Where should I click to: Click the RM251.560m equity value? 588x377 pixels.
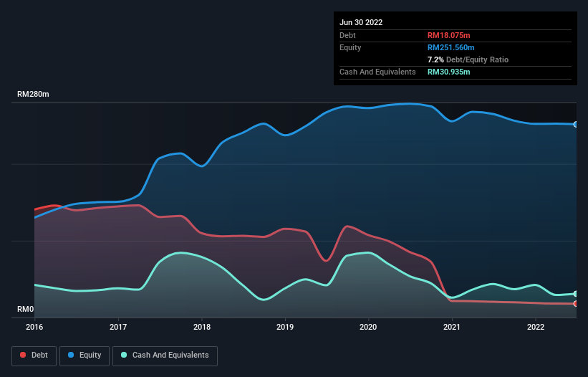[451, 47]
